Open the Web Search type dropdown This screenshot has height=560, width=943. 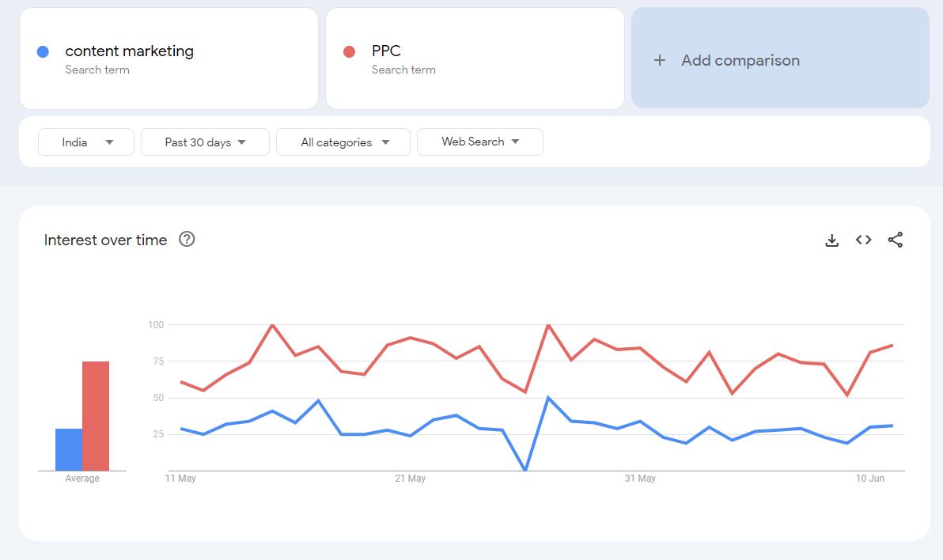[x=479, y=142]
